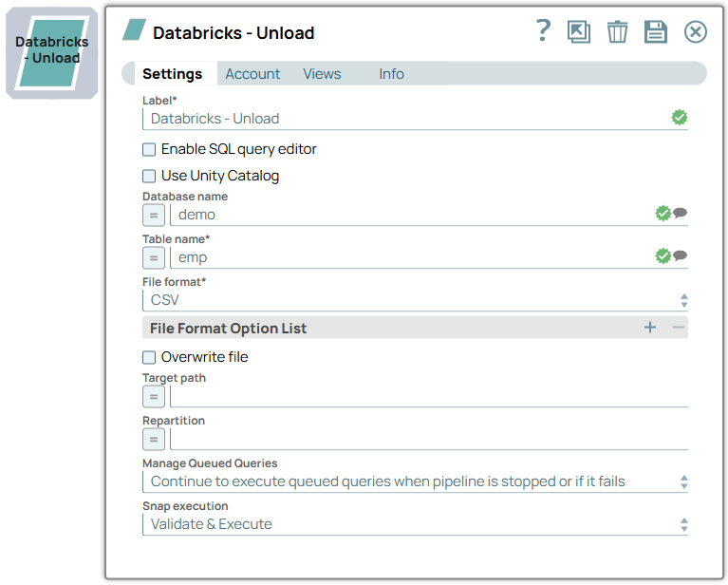Click into the Repartition input field
This screenshot has height=585, width=728.
(427, 439)
